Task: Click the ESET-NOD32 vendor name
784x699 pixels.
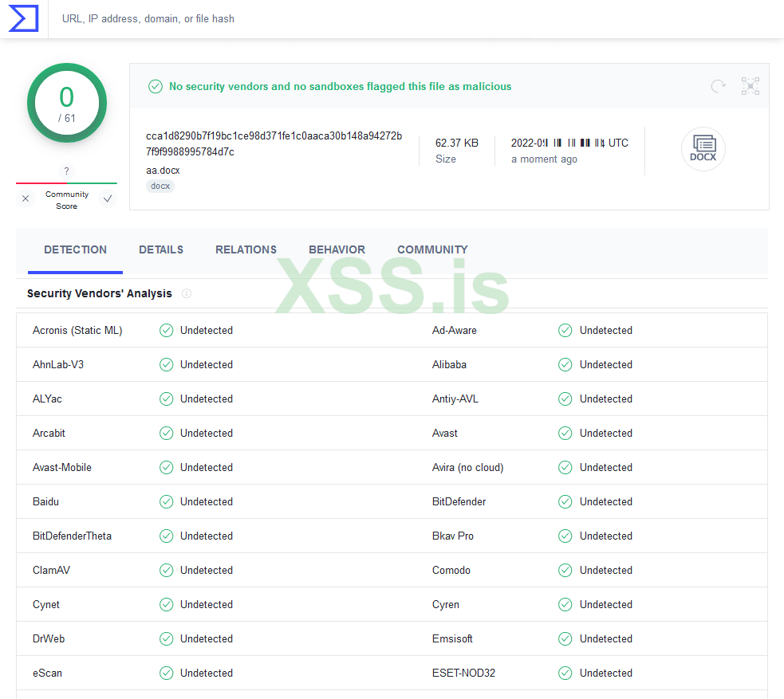Action: [463, 673]
